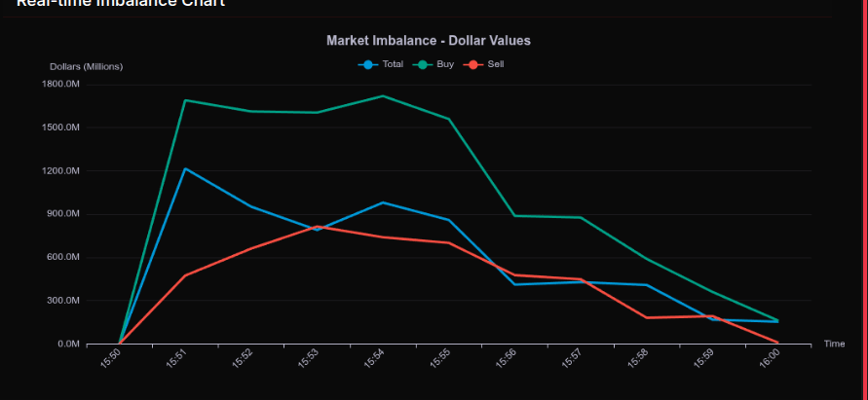The width and height of the screenshot is (868, 400).
Task: Click the Sell line endpoint at 16:00
Action: coord(778,343)
